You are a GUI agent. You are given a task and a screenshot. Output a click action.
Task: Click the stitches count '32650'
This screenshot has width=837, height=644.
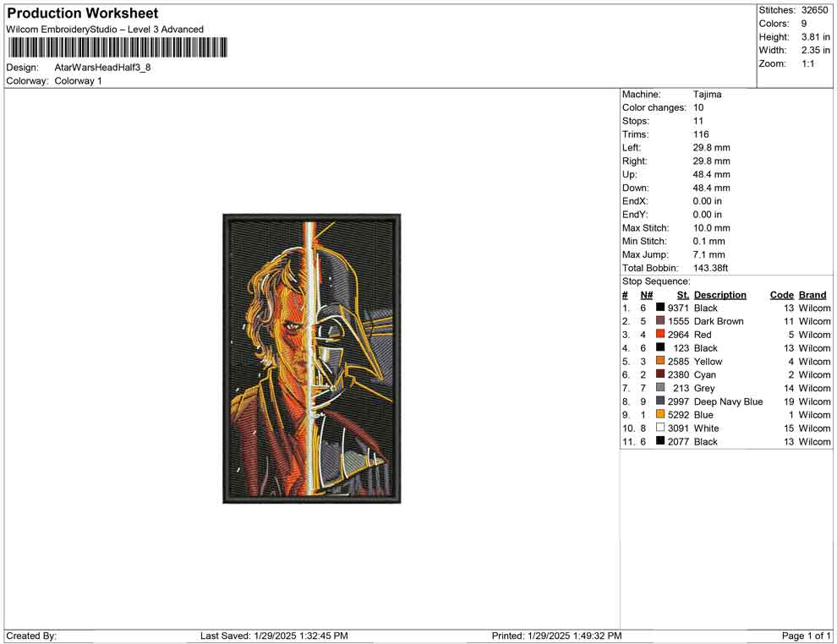pos(814,10)
